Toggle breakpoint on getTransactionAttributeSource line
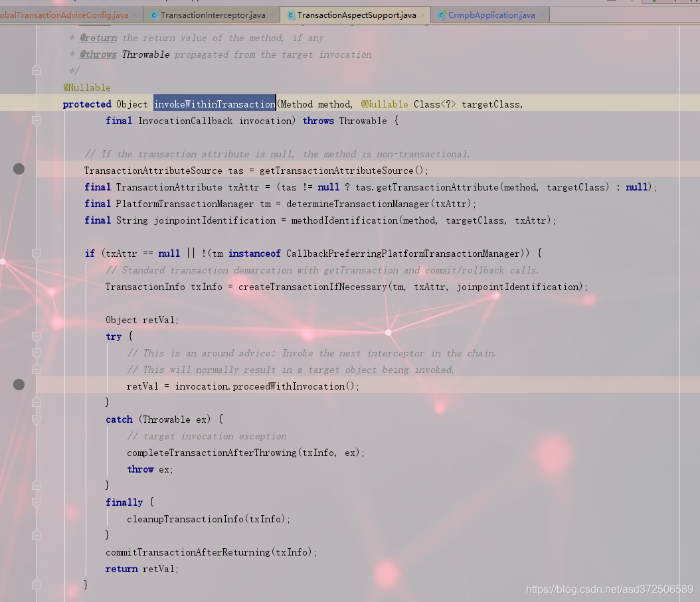 [x=19, y=169]
